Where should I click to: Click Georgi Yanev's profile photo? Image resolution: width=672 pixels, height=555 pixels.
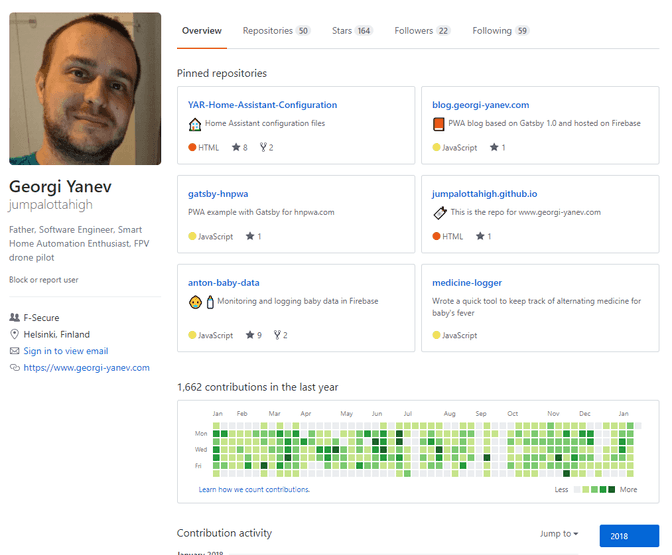pos(85,89)
